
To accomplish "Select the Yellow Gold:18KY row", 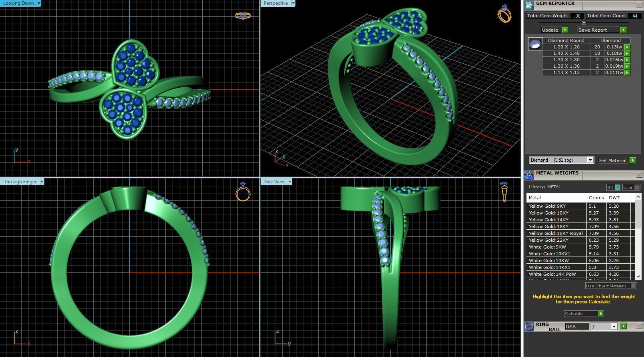I will [580, 227].
